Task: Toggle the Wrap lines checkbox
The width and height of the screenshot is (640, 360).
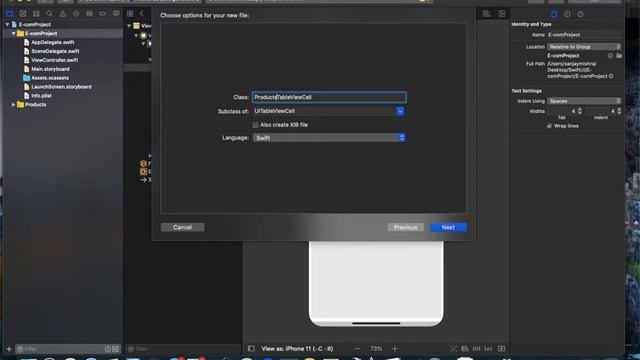Action: point(549,126)
